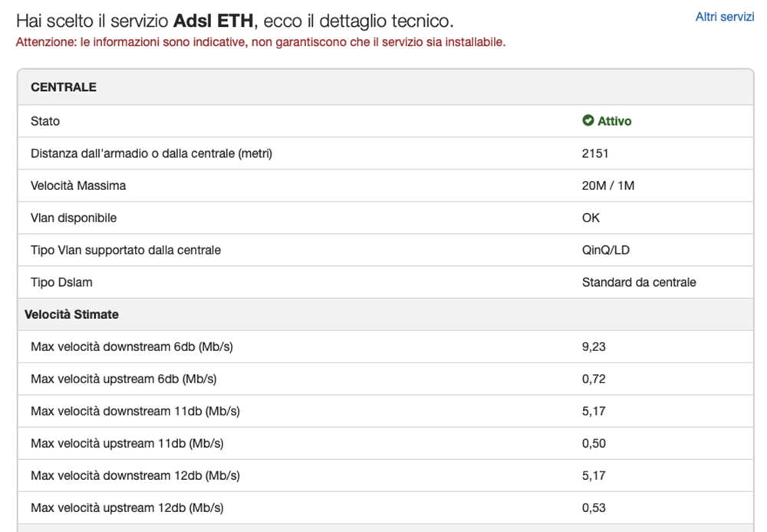The height and width of the screenshot is (532, 767).
Task: Click "Max velocità upstream 11db (Mb/s)" label
Action: 127,444
